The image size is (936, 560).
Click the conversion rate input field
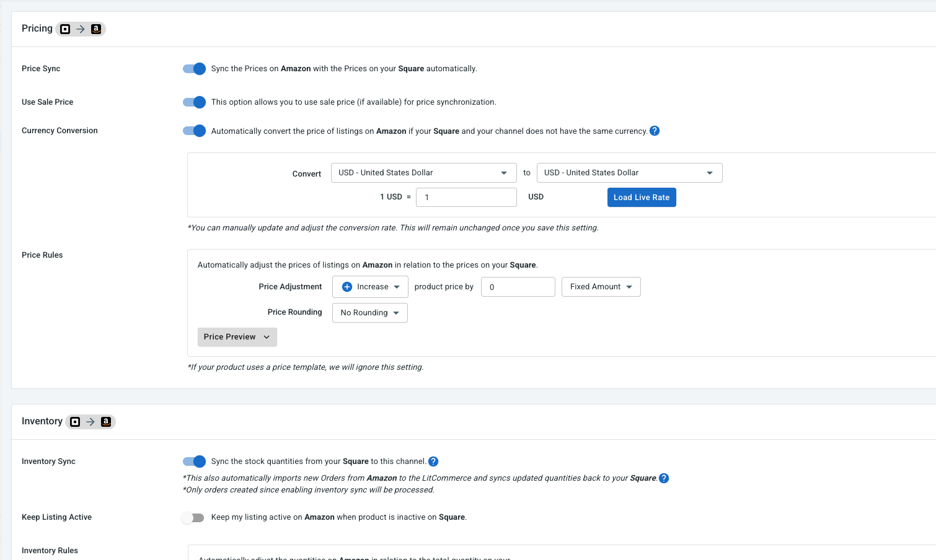pyautogui.click(x=466, y=197)
